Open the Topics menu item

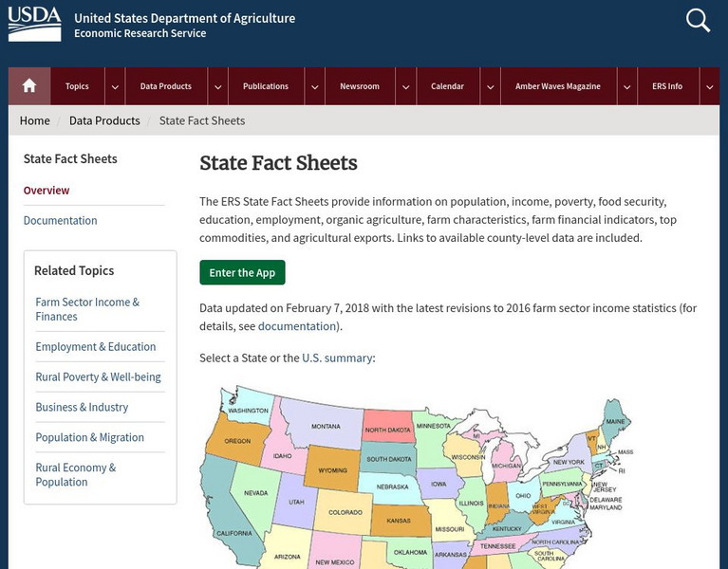point(77,86)
